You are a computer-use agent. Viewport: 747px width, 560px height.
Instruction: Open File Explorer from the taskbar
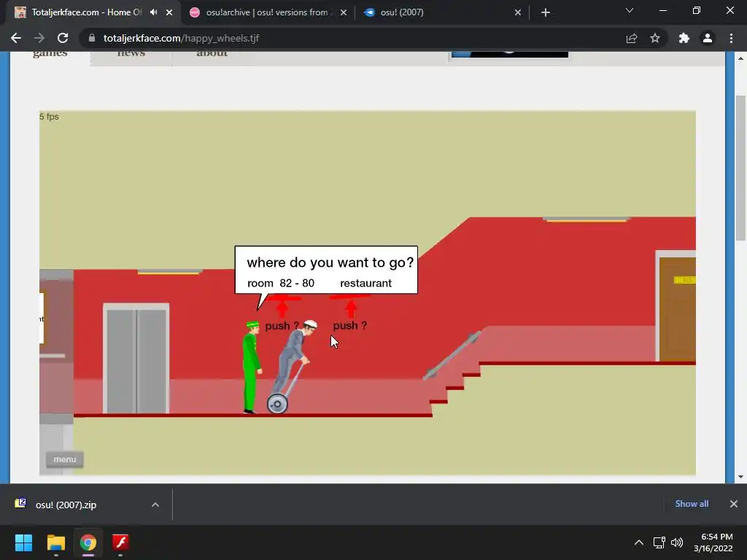pos(55,542)
